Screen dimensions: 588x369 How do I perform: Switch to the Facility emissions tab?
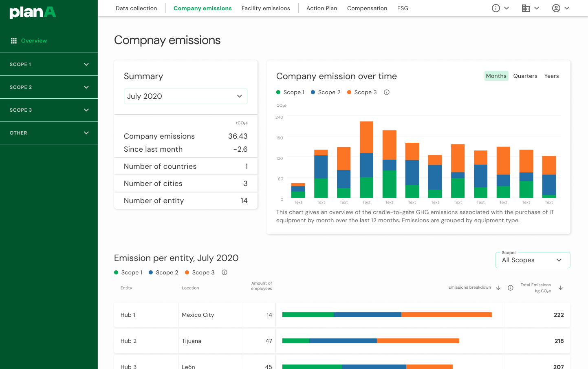pyautogui.click(x=266, y=8)
